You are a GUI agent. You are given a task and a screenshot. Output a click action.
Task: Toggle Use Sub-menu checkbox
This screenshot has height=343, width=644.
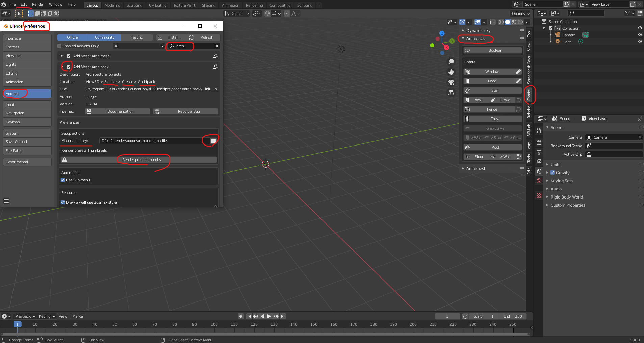click(63, 180)
